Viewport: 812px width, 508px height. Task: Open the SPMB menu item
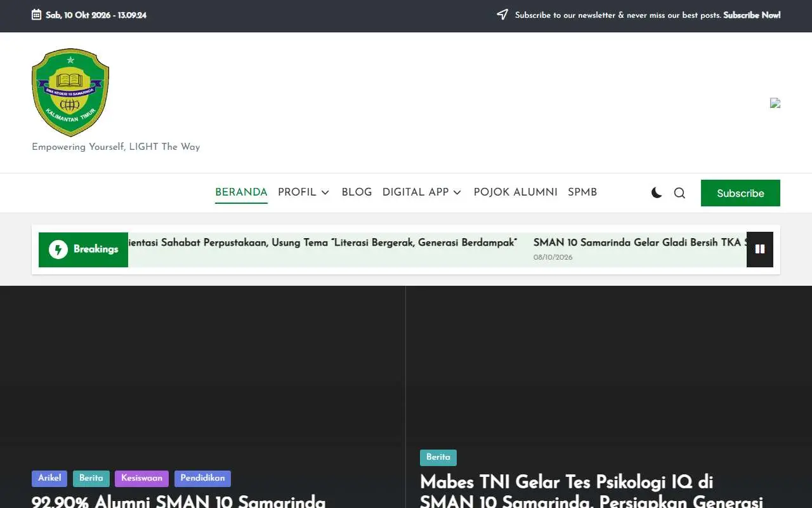coord(582,192)
